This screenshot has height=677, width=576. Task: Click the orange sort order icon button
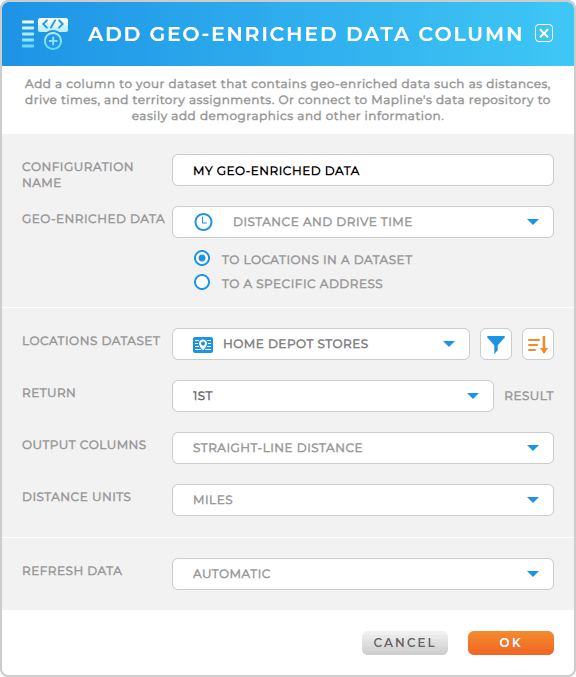point(538,344)
